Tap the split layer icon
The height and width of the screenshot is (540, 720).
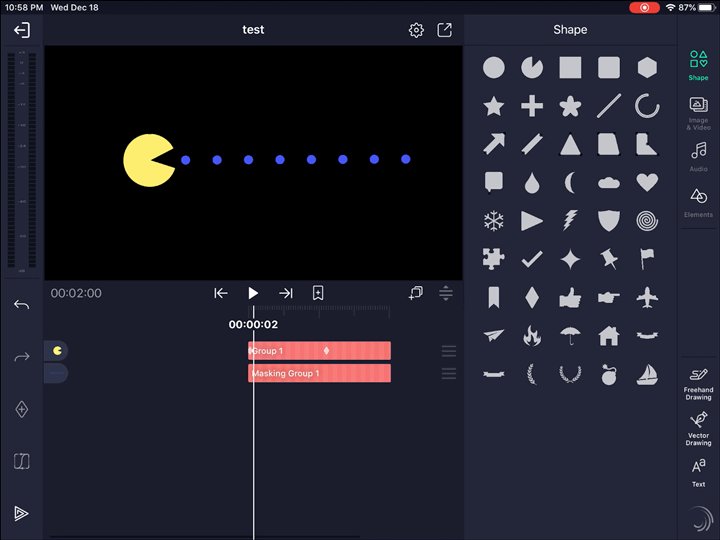[x=22, y=461]
